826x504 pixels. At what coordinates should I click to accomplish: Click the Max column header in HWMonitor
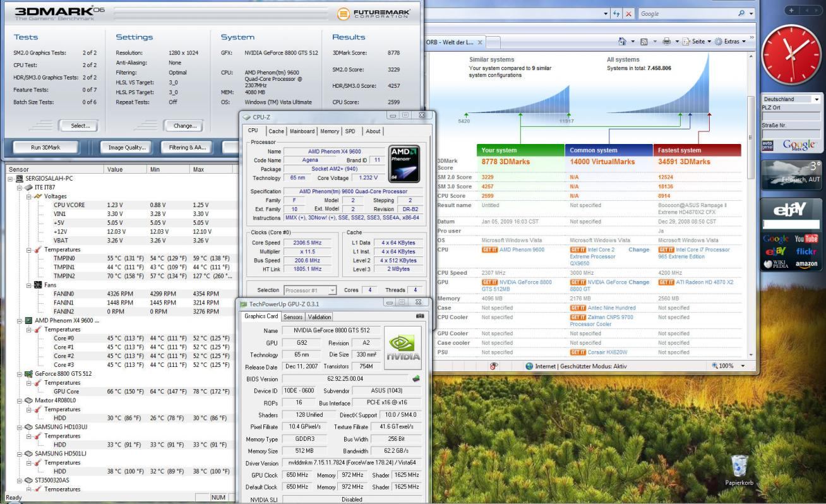212,170
